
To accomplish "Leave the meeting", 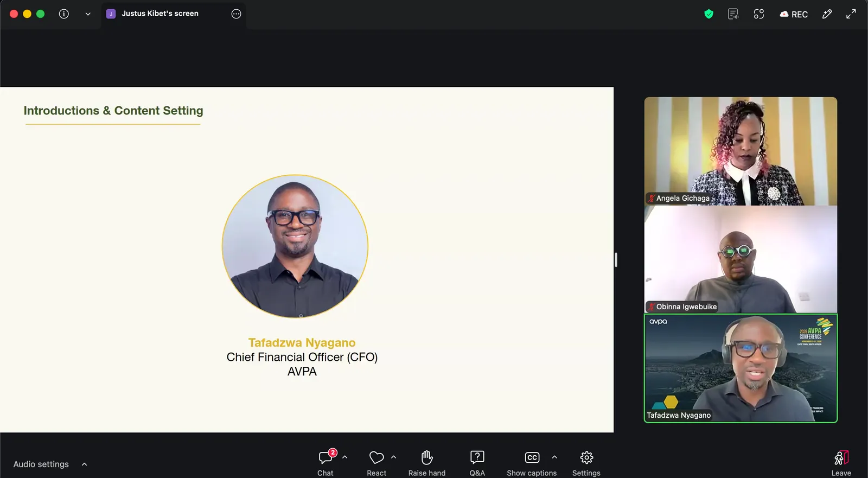I will [841, 463].
